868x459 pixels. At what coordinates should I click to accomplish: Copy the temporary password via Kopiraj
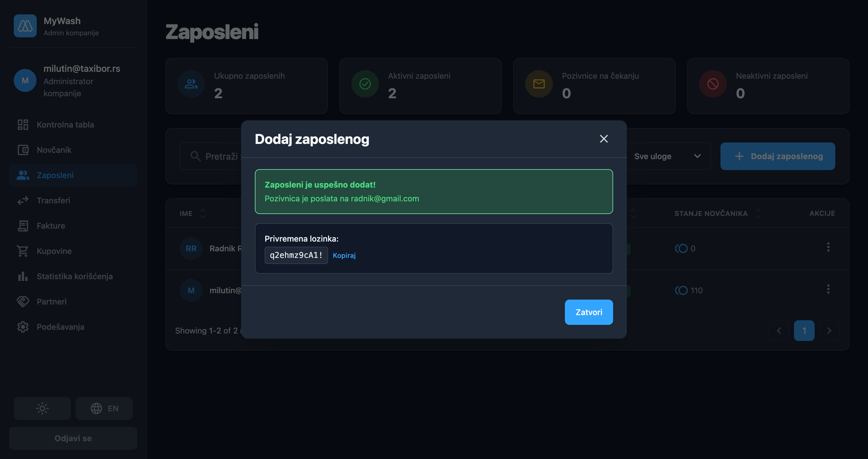[344, 255]
